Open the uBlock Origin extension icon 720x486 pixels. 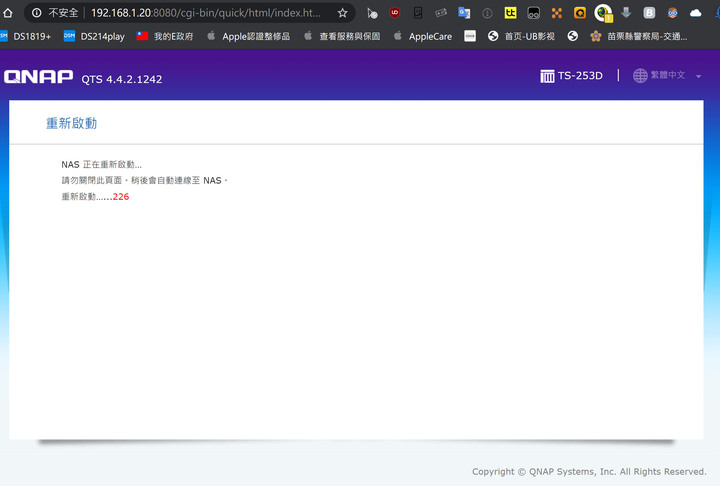click(x=394, y=13)
